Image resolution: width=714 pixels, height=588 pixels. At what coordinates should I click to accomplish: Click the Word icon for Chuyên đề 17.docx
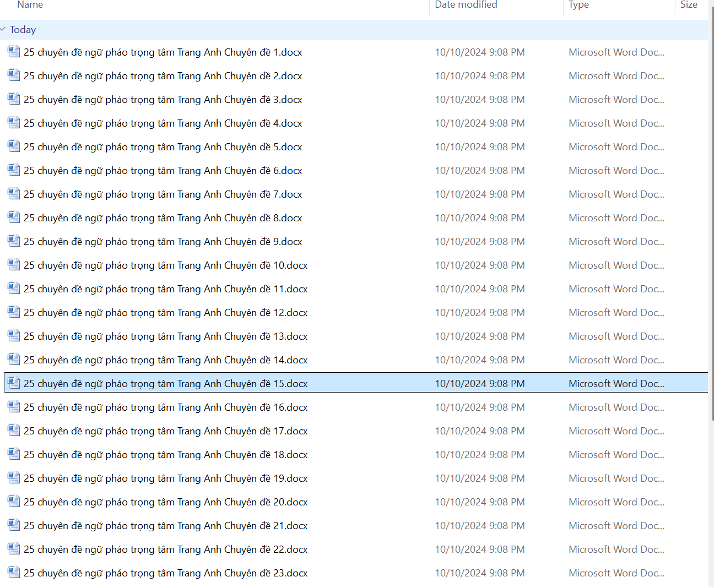tap(14, 431)
